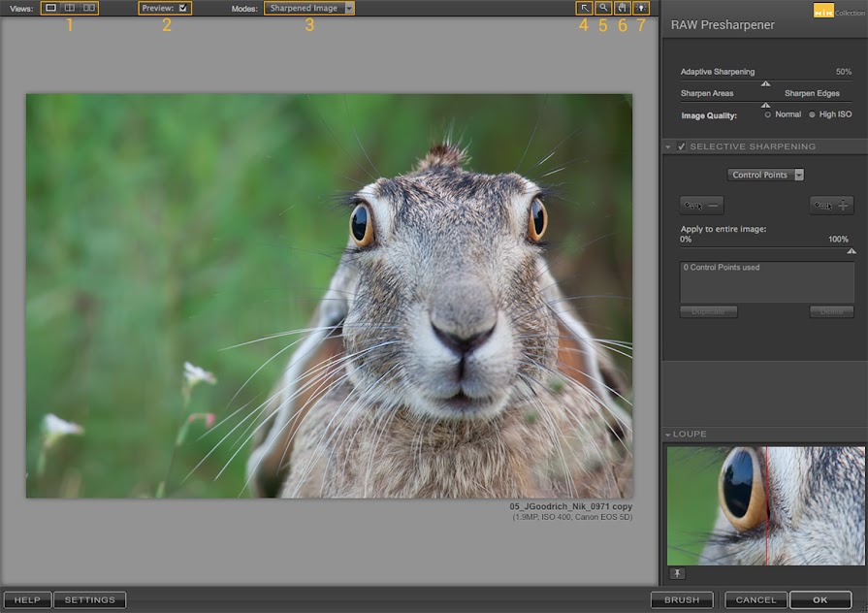Screen dimensions: 868x613
Task: Open the Control Points dropdown
Action: (x=766, y=175)
